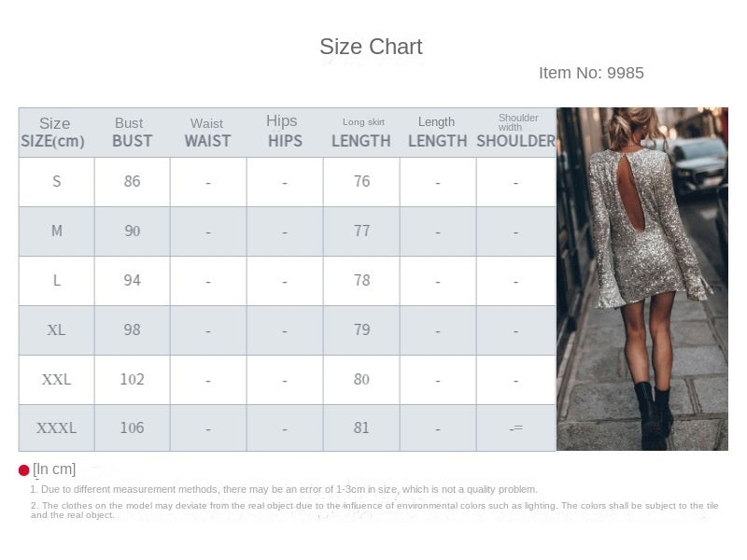This screenshot has height=560, width=747.
Task: Click length value 77 for size M
Action: tap(361, 231)
